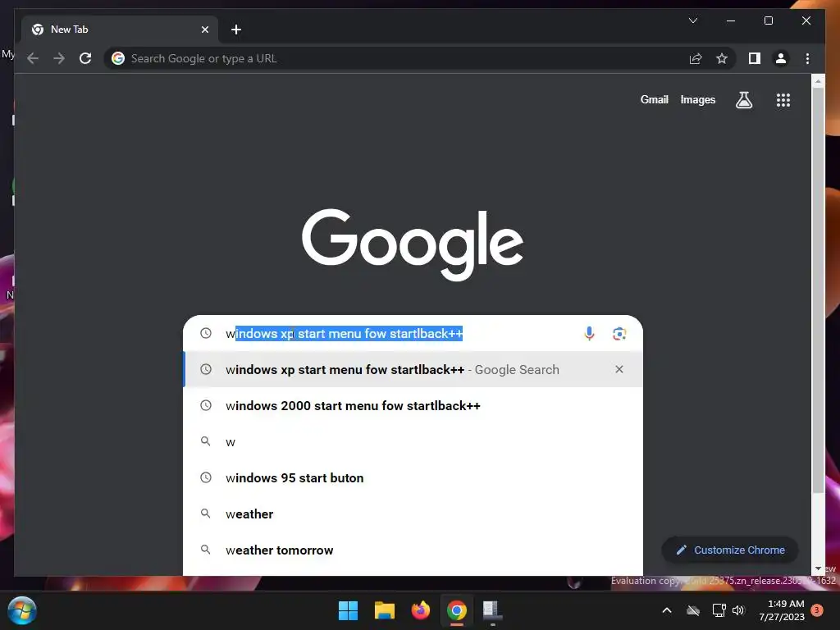Select the "w" search suggestion
This screenshot has width=840, height=630.
(413, 442)
